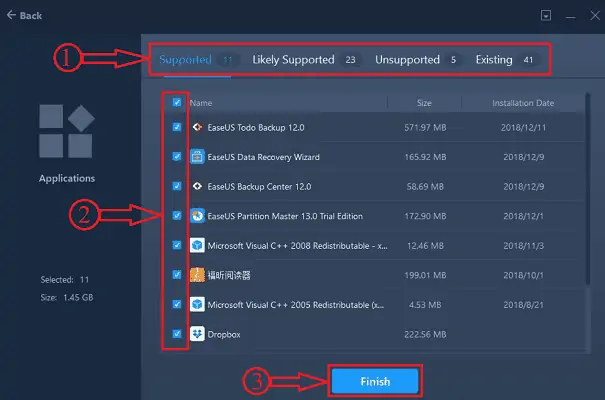Open the dropdown menu icon in title bar

(x=546, y=15)
